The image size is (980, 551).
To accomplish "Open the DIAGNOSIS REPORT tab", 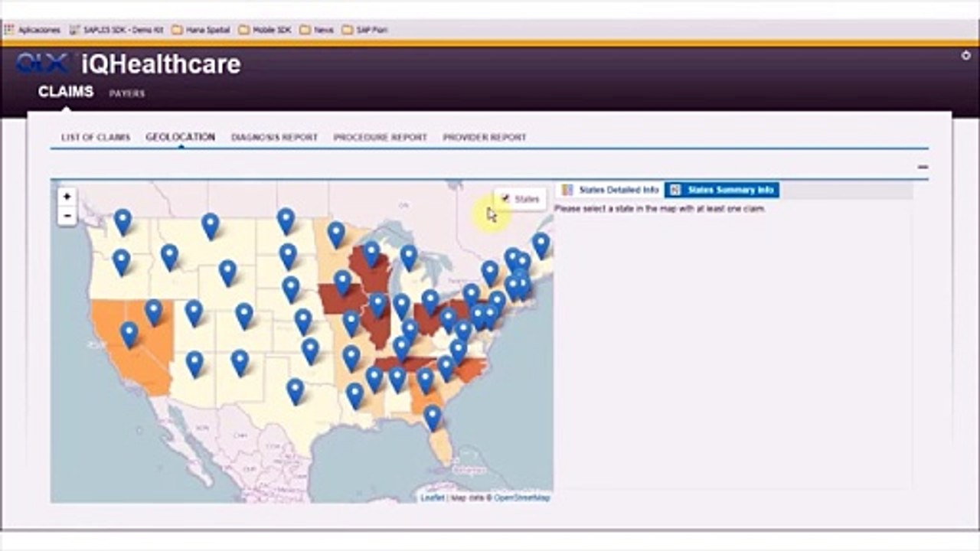I will pos(274,137).
